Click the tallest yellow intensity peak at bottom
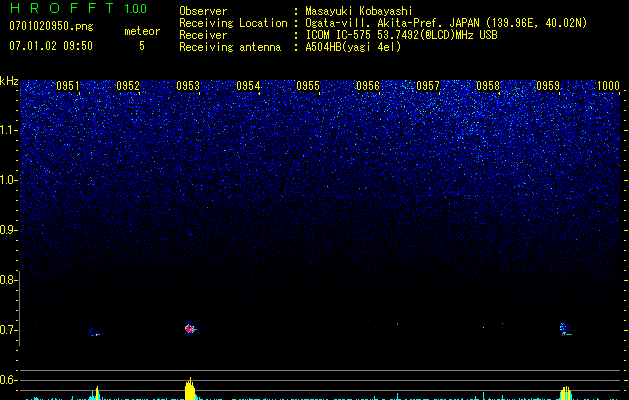The width and height of the screenshot is (629, 400). 190,388
